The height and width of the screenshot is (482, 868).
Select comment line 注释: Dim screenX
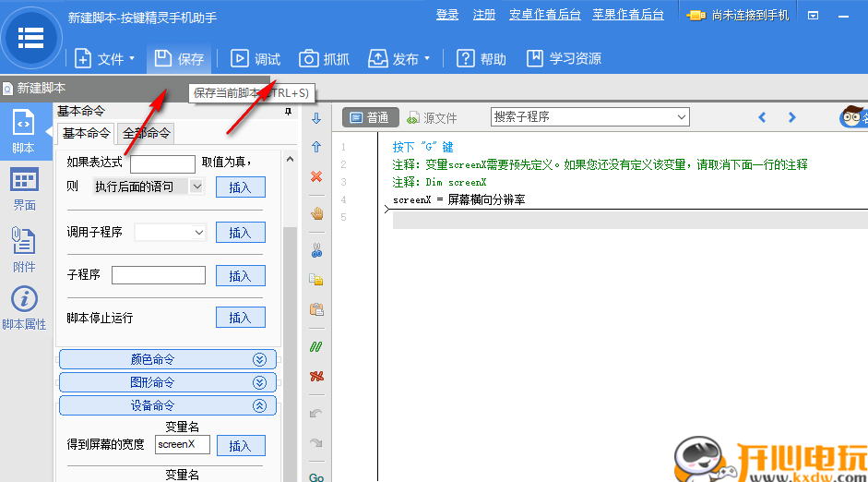(x=440, y=182)
